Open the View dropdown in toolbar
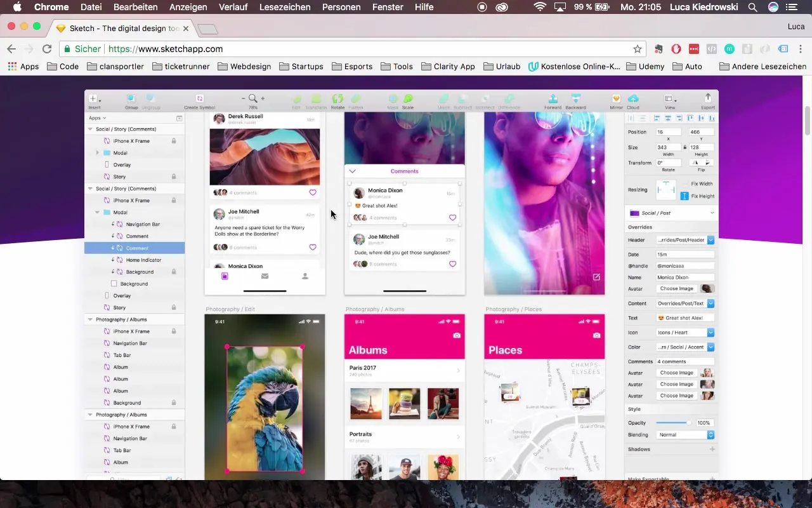Image resolution: width=812 pixels, height=508 pixels. 670,98
